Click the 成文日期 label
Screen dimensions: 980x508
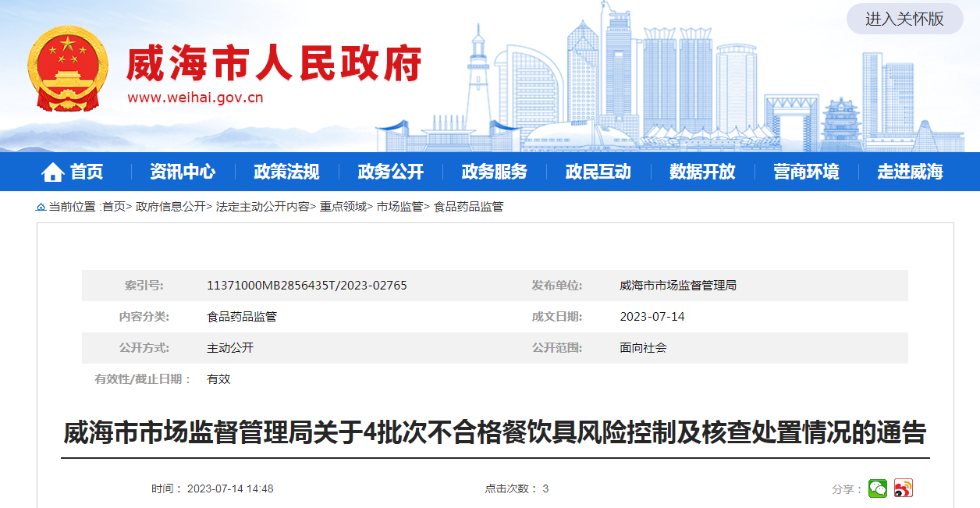click(557, 317)
